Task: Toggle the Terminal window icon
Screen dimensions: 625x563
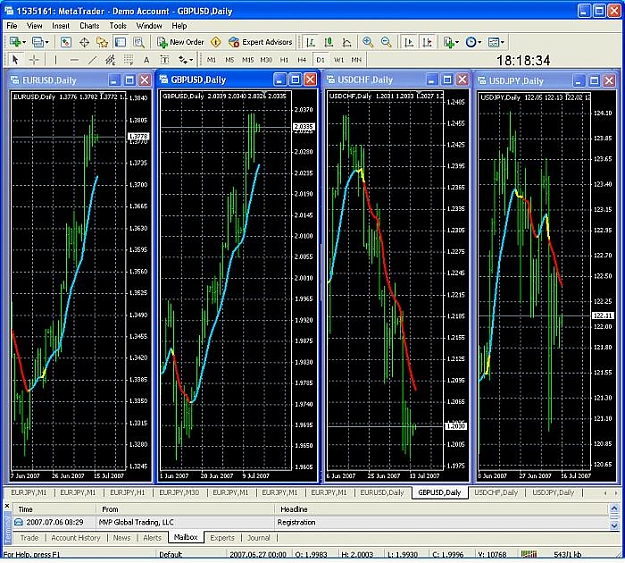Action: [x=120, y=42]
